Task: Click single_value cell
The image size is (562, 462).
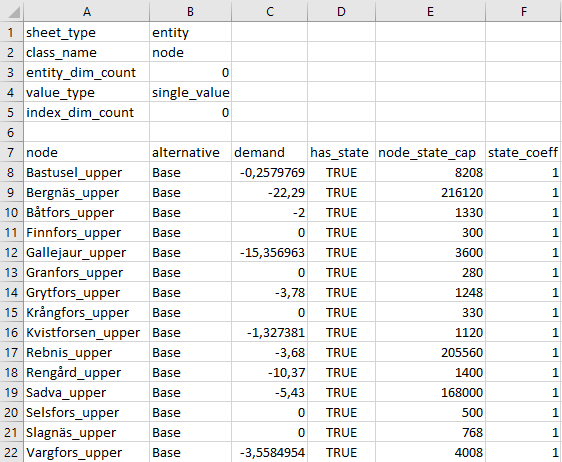Action: (x=190, y=93)
